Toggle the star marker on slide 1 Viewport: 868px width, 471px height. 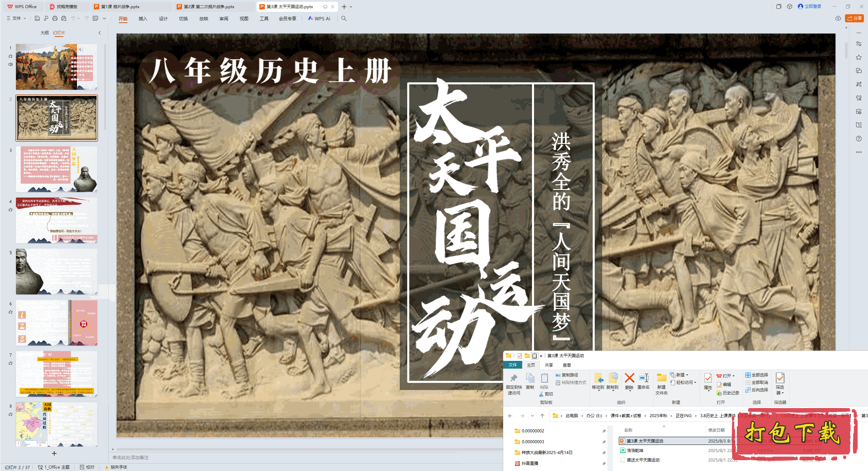tap(11, 56)
